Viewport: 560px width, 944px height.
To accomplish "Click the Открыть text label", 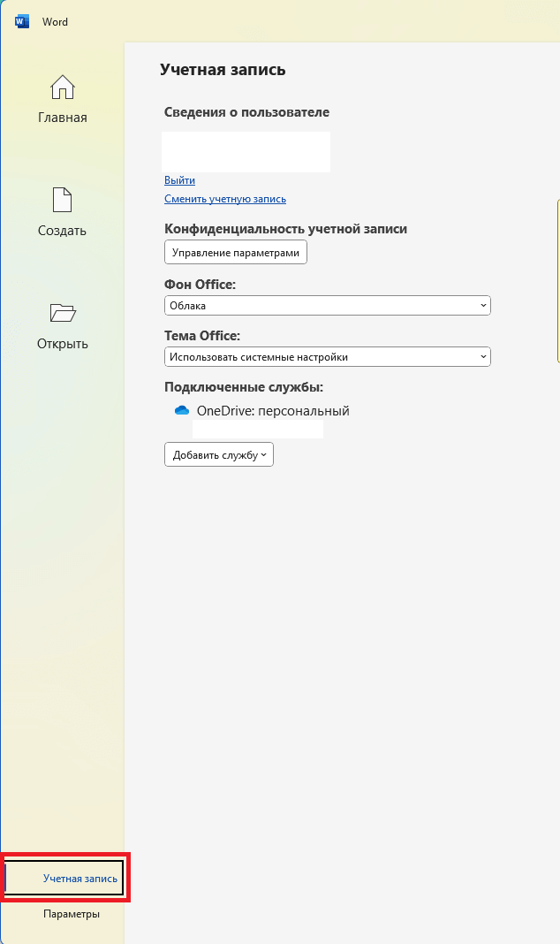I will 63,344.
